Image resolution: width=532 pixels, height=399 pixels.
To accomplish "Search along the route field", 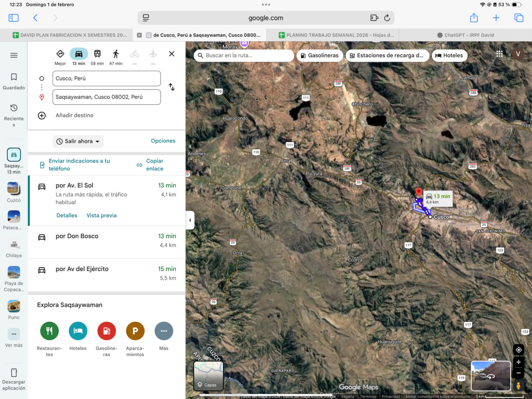I will 244,55.
